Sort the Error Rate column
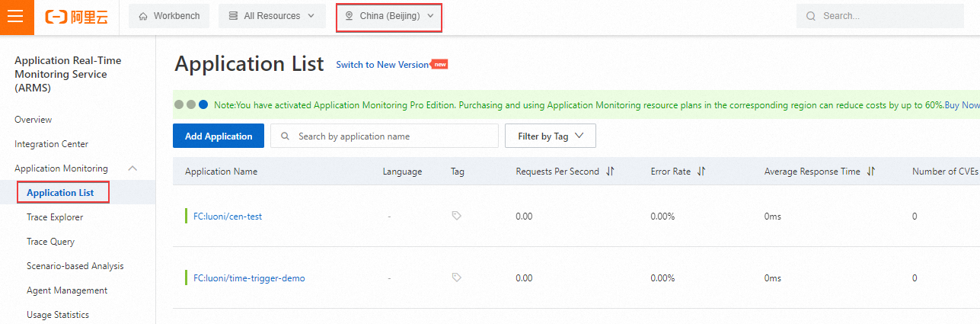This screenshot has height=324, width=980. (x=701, y=172)
